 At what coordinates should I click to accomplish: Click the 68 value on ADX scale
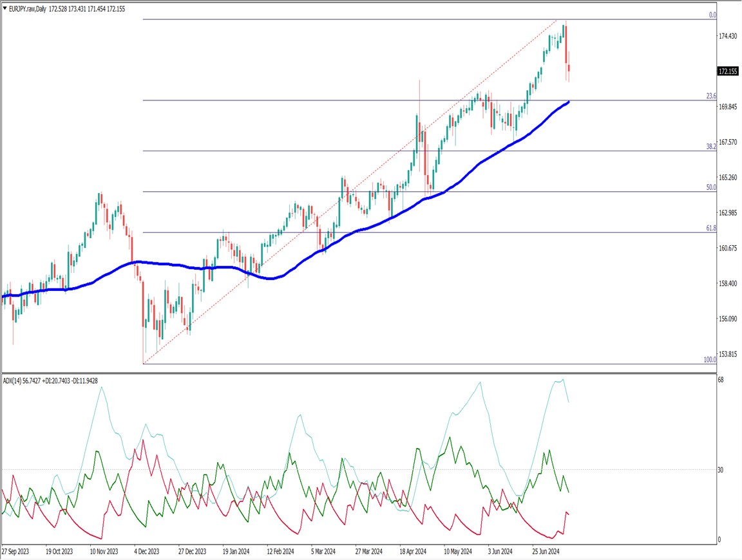721,380
